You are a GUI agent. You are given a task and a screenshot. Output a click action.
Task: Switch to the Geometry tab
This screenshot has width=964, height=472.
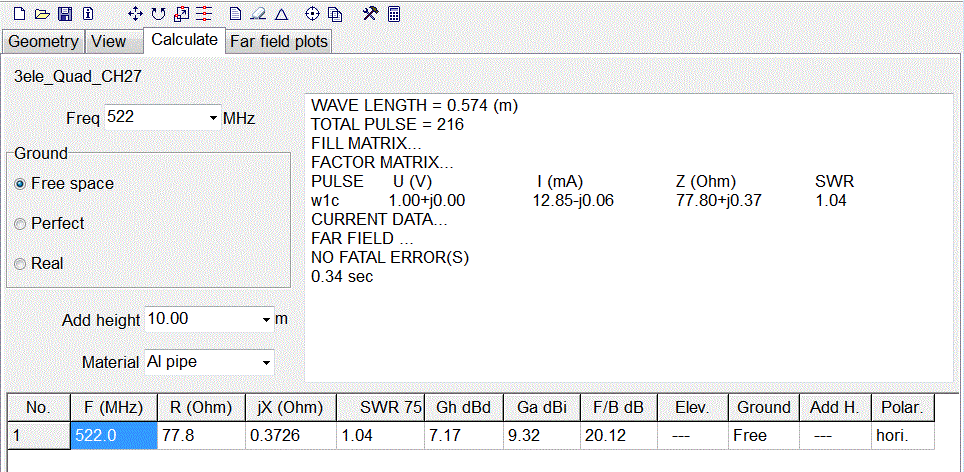43,41
